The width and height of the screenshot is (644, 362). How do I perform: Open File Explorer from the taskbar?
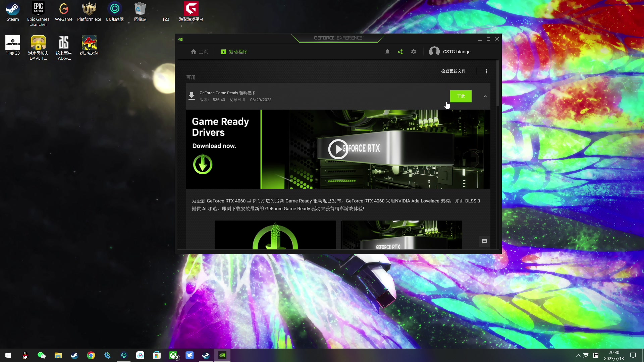pos(58,355)
